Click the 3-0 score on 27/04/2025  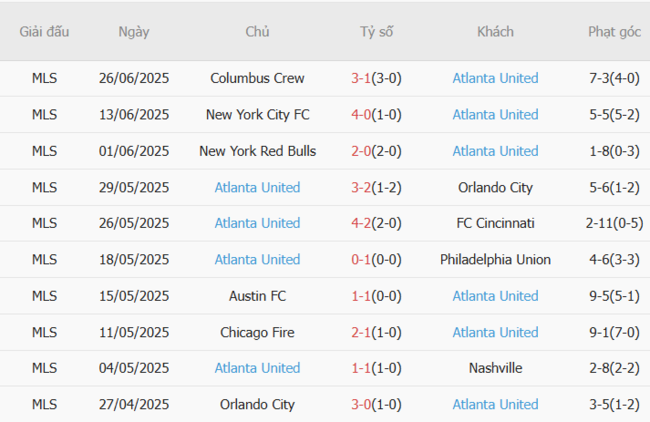coord(363,404)
